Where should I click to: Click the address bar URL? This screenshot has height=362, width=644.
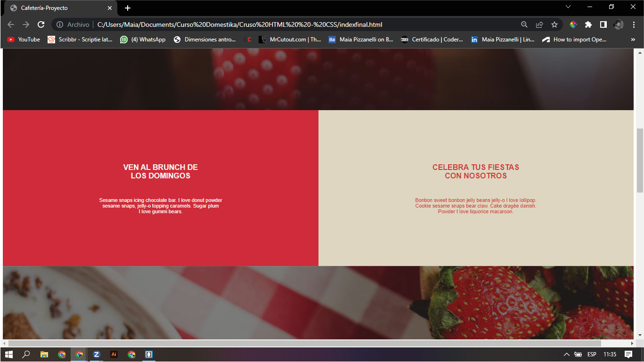point(240,24)
